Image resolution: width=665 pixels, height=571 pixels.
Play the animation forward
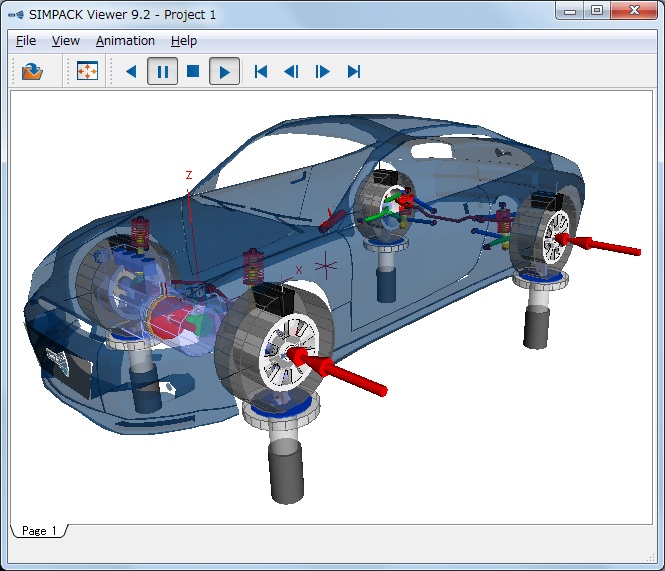pos(224,71)
